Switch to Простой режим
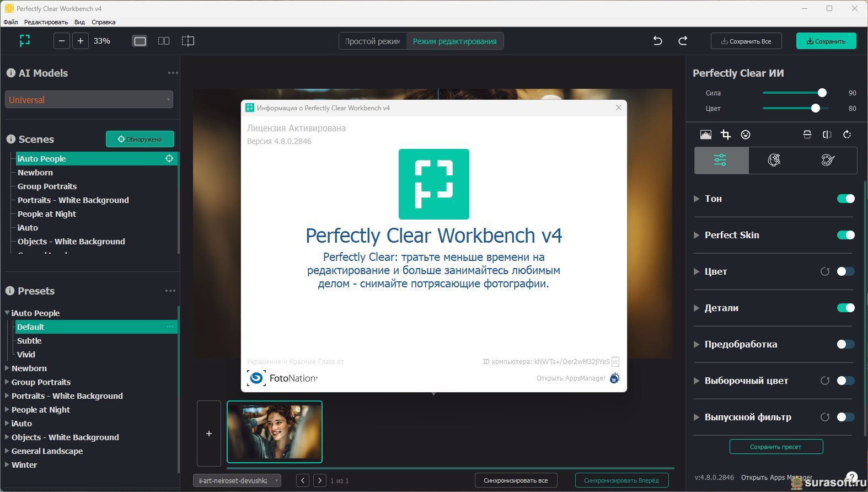 373,41
